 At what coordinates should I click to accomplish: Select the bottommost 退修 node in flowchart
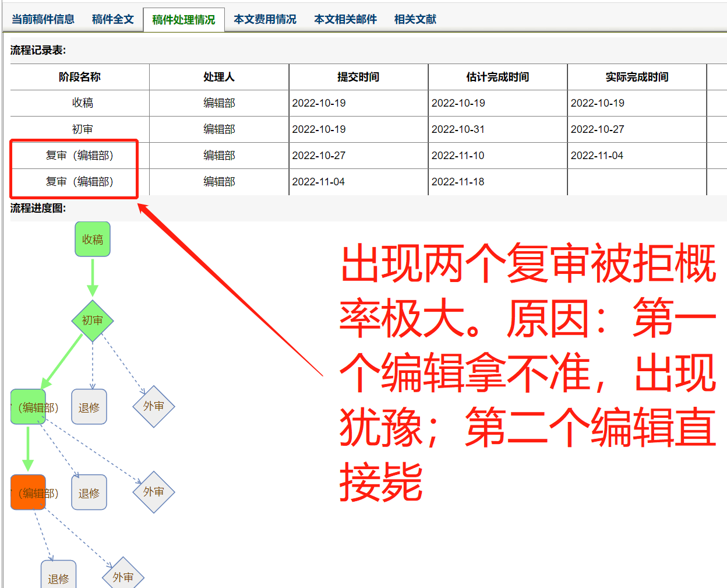click(x=58, y=577)
